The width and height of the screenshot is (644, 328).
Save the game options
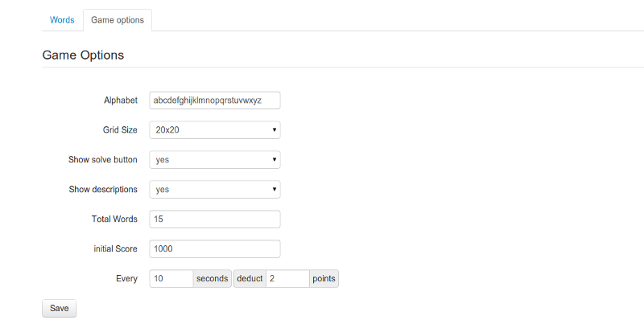pos(59,309)
